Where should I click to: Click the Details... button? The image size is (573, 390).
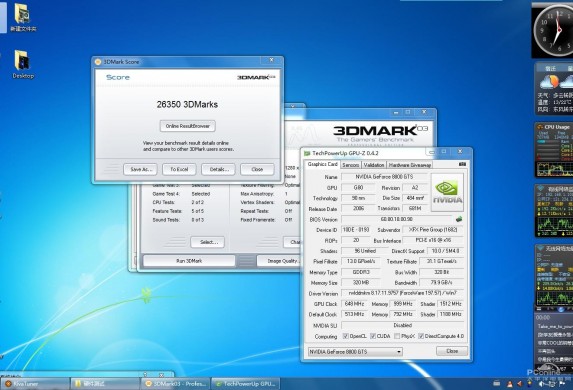pos(218,169)
